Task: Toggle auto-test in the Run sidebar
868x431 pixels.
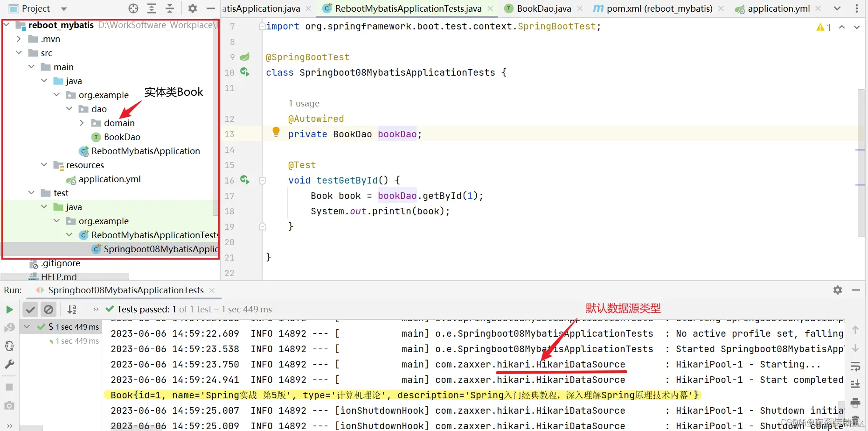Action: pos(9,346)
